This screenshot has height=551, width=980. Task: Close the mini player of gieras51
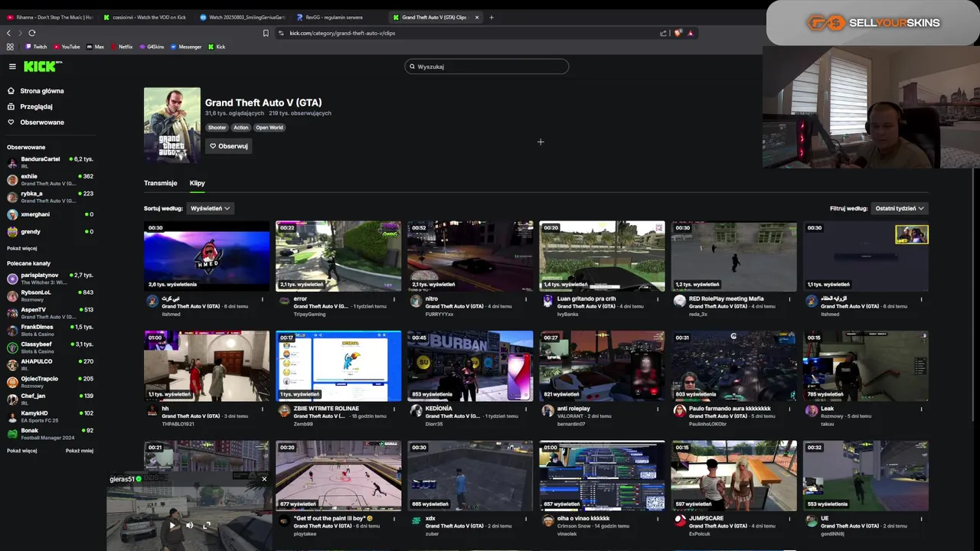tap(264, 479)
